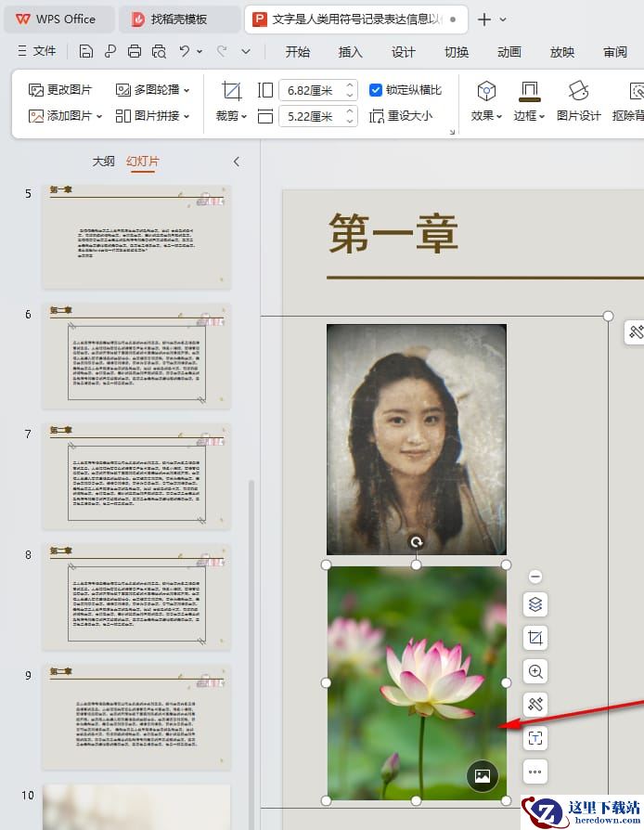
Task: Select slide 9 thumbnail
Action: (x=136, y=717)
